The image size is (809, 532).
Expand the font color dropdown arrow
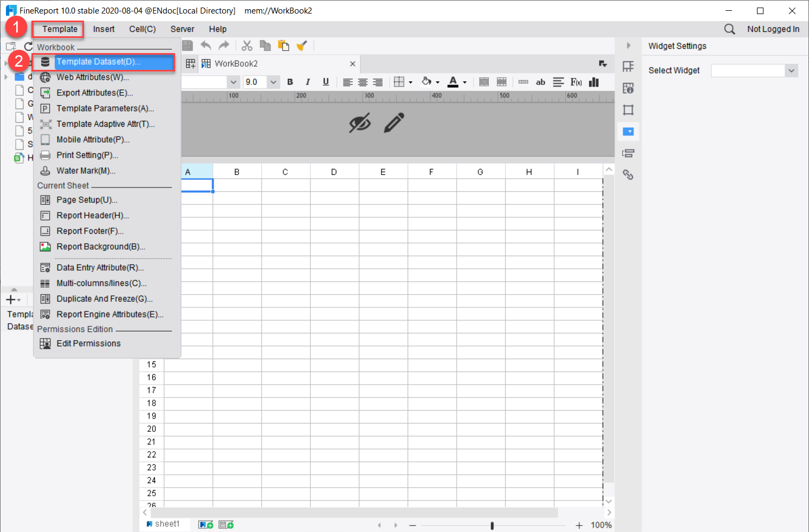pyautogui.click(x=464, y=82)
